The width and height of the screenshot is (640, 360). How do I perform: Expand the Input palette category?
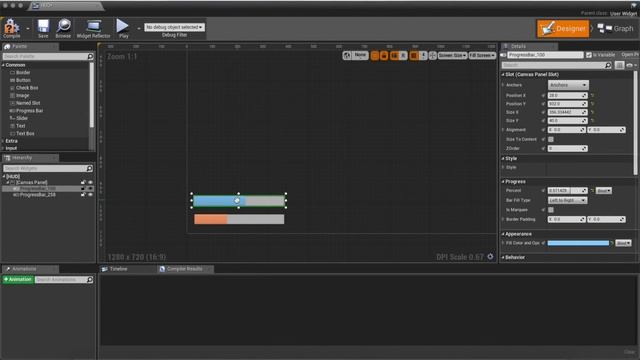point(4,148)
